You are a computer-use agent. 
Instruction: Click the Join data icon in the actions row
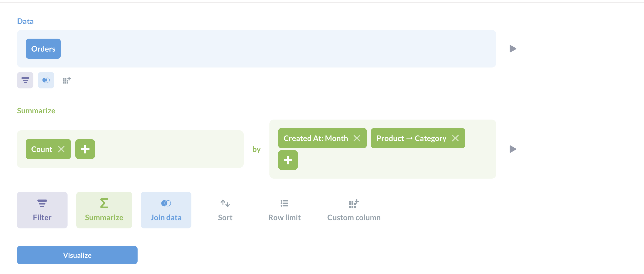(166, 210)
